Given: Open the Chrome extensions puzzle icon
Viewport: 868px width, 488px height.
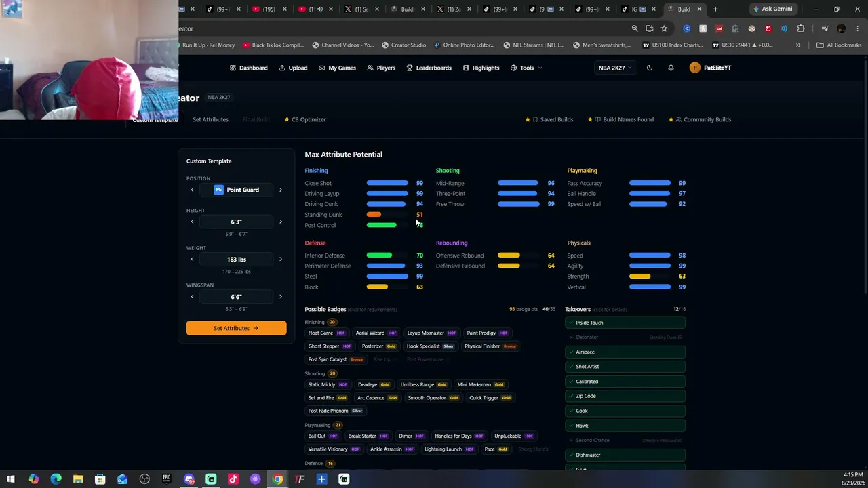Looking at the screenshot, I should coord(801,28).
